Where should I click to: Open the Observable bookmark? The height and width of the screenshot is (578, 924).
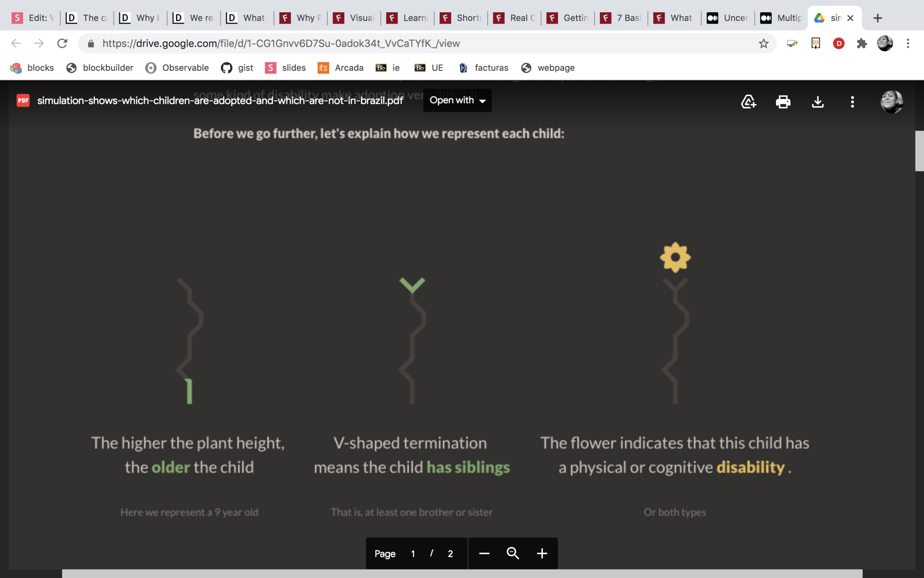tap(177, 68)
